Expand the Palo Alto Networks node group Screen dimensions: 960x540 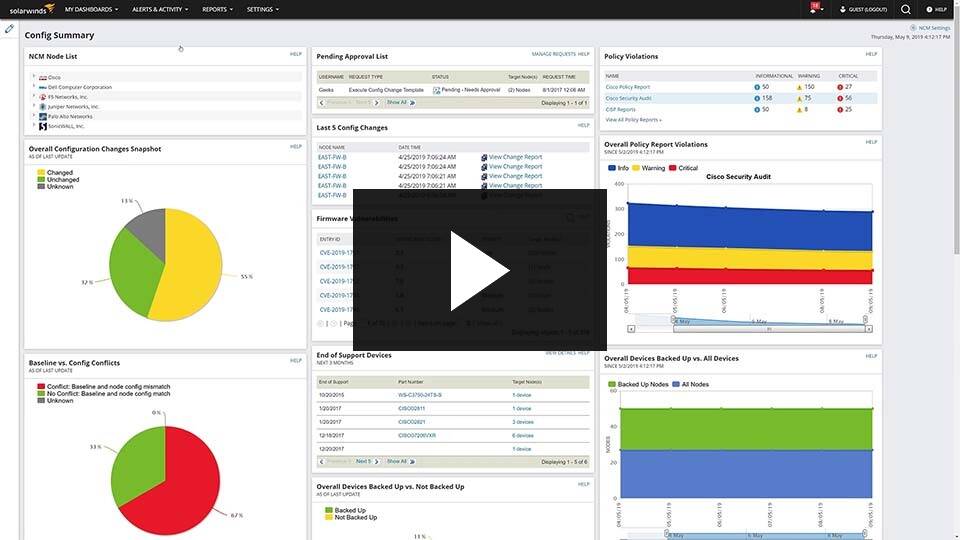click(34, 116)
